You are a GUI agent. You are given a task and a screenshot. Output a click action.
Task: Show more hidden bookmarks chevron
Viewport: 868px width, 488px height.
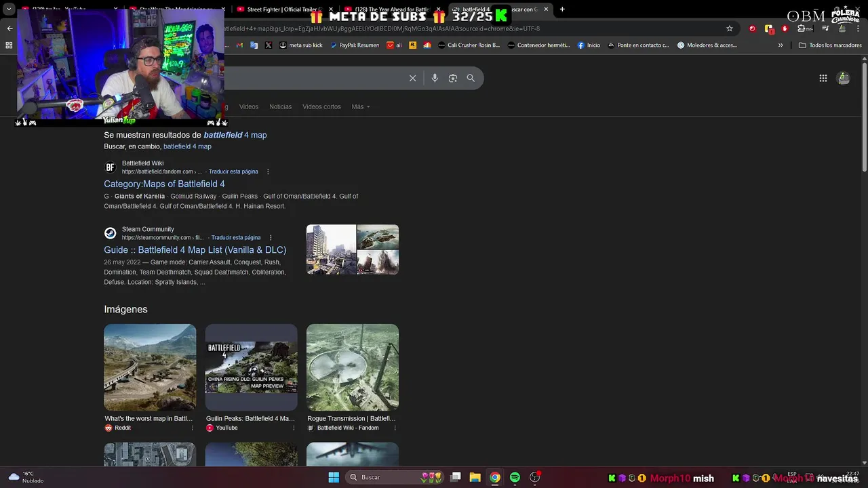point(781,45)
